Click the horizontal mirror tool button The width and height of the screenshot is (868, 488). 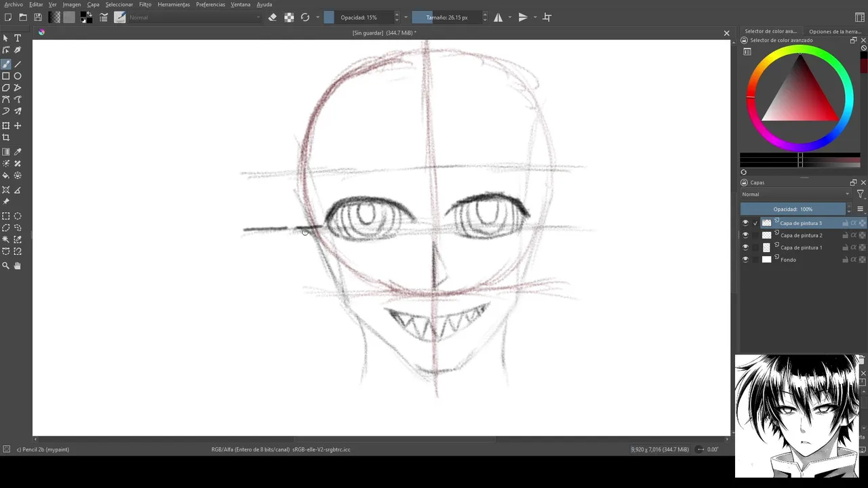point(498,18)
